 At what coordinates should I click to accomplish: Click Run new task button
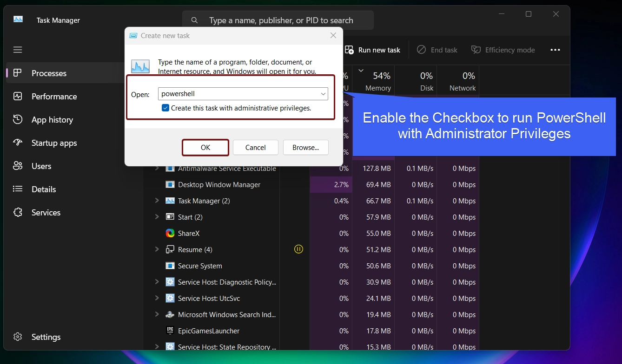373,50
